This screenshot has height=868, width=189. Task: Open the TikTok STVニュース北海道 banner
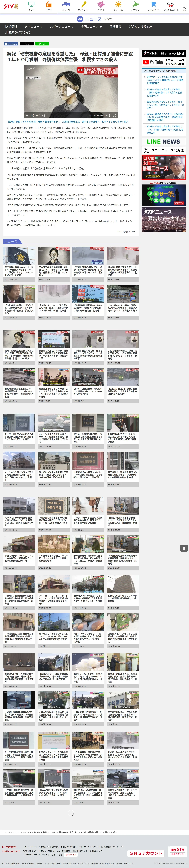tap(163, 53)
